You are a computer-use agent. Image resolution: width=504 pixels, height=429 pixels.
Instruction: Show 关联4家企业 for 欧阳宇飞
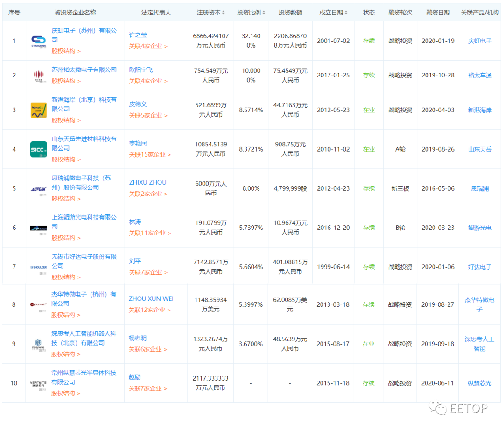tap(148, 81)
